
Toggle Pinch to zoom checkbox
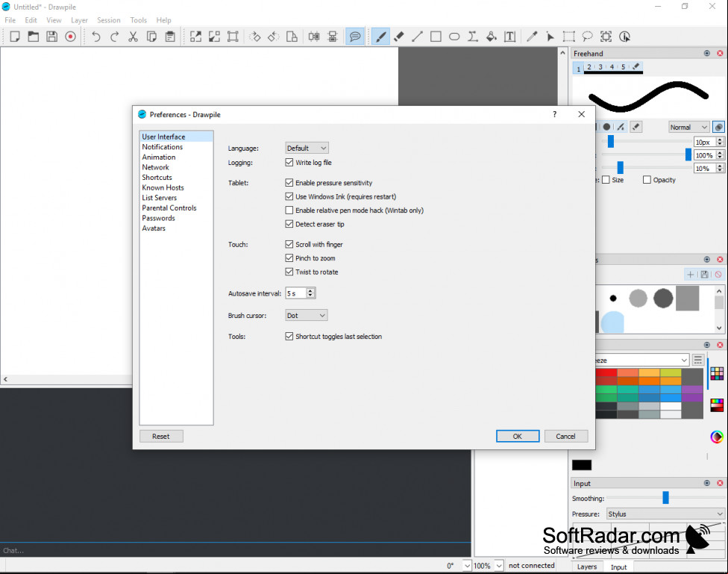click(289, 258)
